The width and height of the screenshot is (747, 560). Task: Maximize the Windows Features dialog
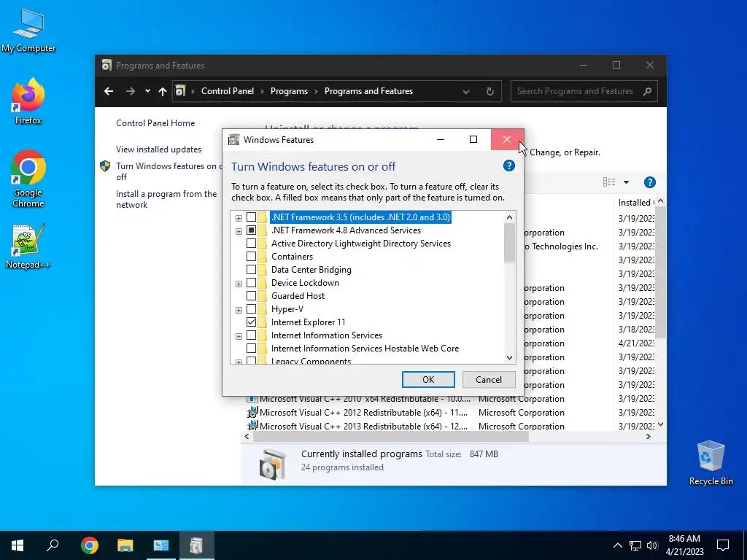click(x=473, y=139)
